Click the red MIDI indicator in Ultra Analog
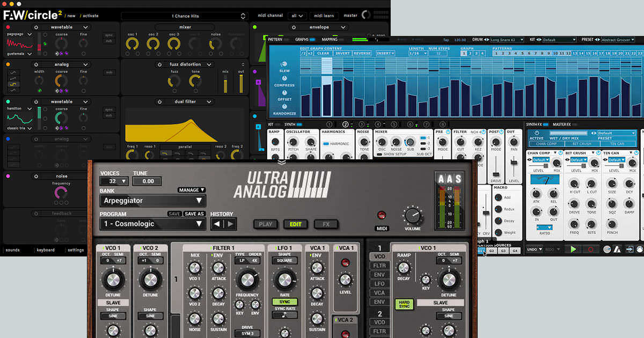Image resolution: width=644 pixels, height=338 pixels. (x=382, y=215)
